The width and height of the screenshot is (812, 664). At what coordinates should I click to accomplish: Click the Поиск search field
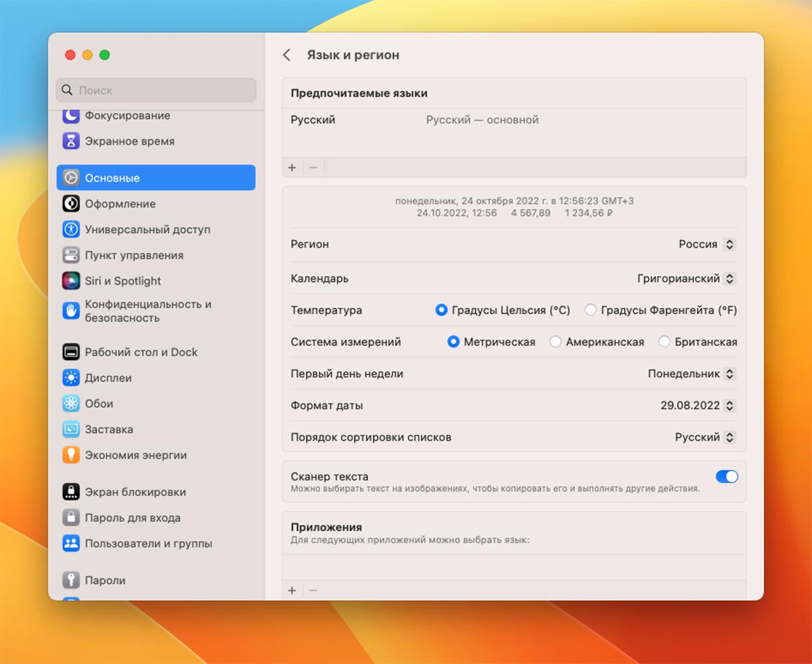pyautogui.click(x=156, y=90)
